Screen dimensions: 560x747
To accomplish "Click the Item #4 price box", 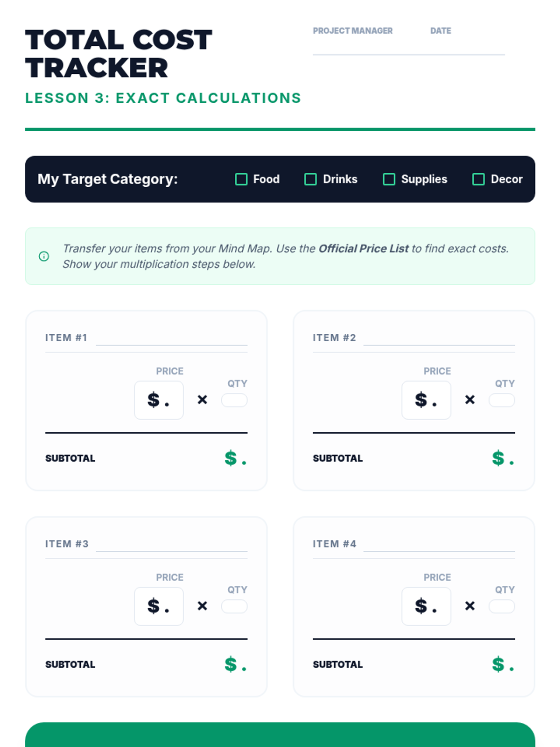I will [x=426, y=606].
